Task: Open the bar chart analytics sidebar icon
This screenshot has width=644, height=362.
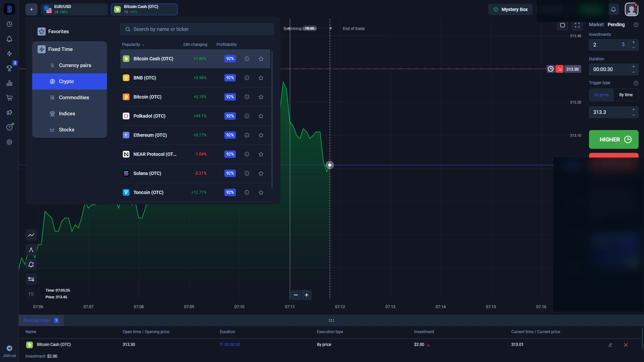Action: pyautogui.click(x=9, y=83)
